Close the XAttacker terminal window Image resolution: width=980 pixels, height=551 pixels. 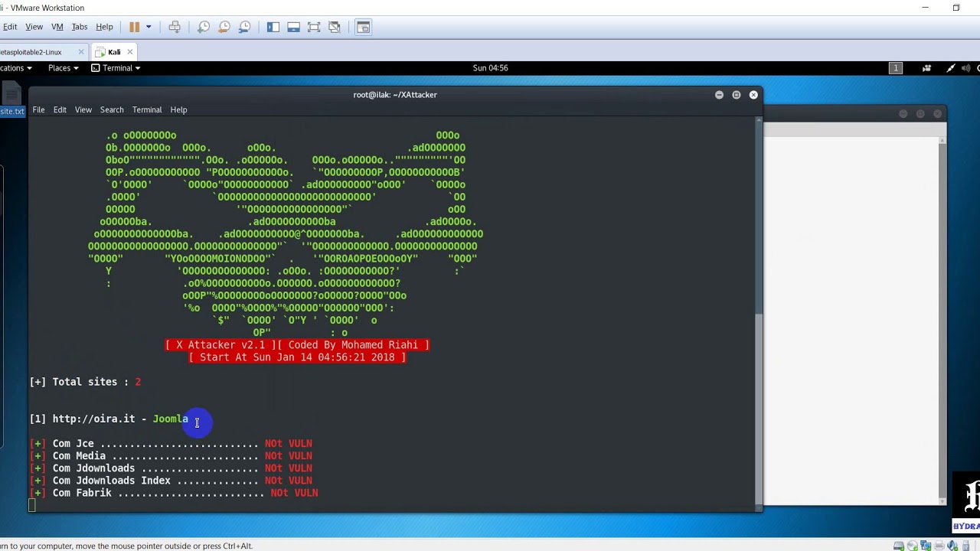pyautogui.click(x=753, y=95)
